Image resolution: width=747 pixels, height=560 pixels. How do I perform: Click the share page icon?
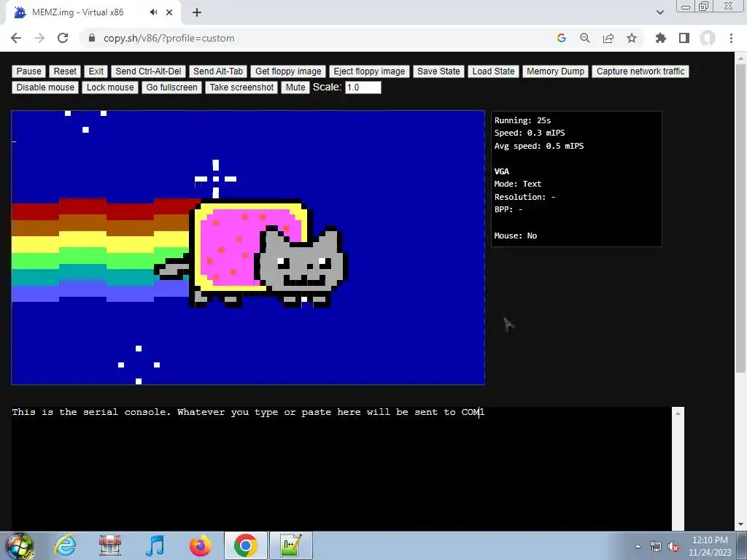608,38
